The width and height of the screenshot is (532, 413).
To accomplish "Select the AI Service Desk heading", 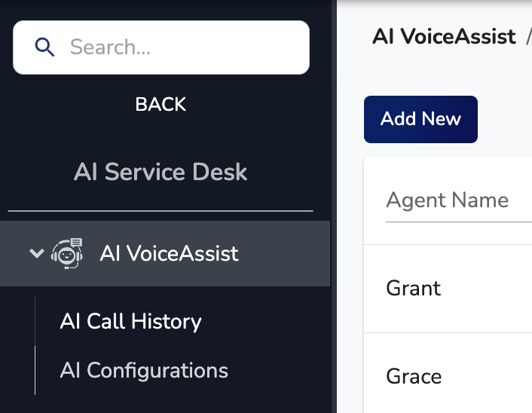I will tap(161, 172).
